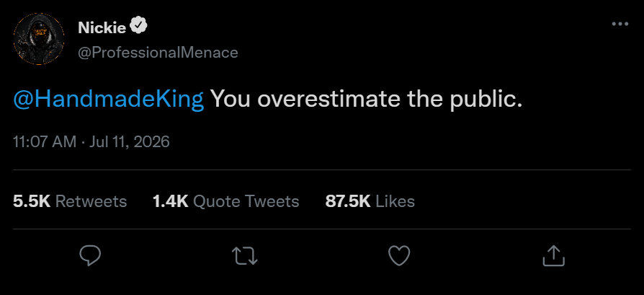Open the @HandmadeKing mention link
The height and width of the screenshot is (295, 644).
coord(109,99)
